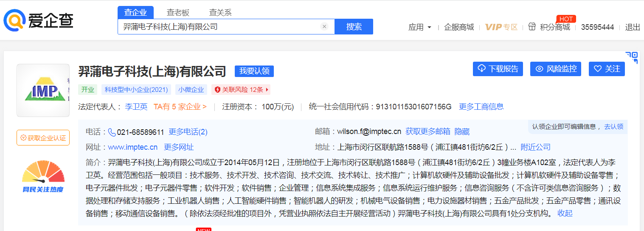The height and width of the screenshot is (231, 644).
Task: Switch to the 查关系 tab
Action: pos(220,12)
